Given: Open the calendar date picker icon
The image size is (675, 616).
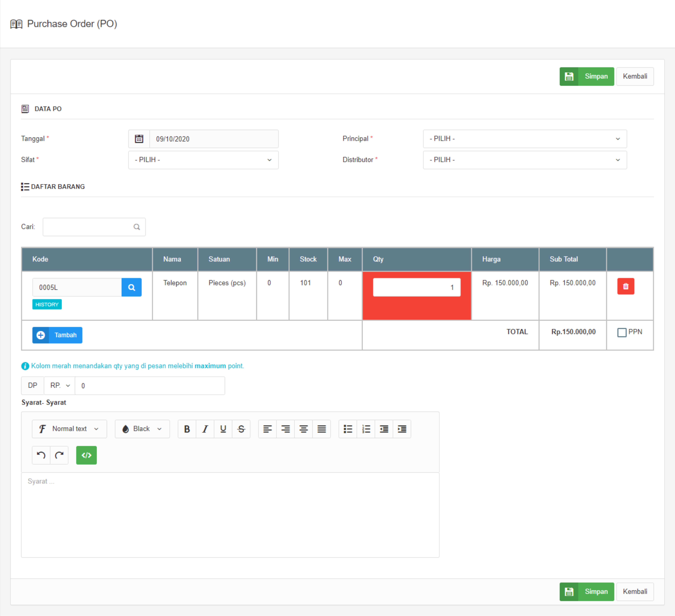Looking at the screenshot, I should click(x=139, y=139).
